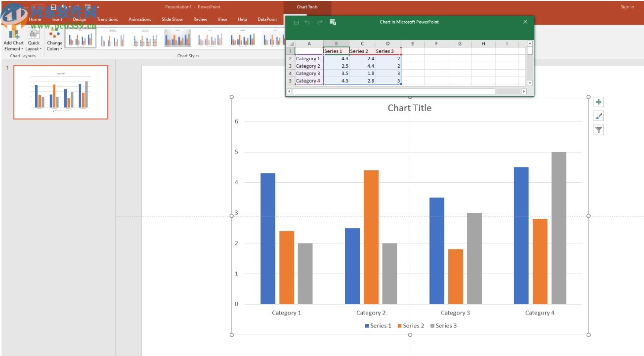Click the data sheet's scroll left arrow
Viewport: 644px width, 356px height.
(289, 91)
